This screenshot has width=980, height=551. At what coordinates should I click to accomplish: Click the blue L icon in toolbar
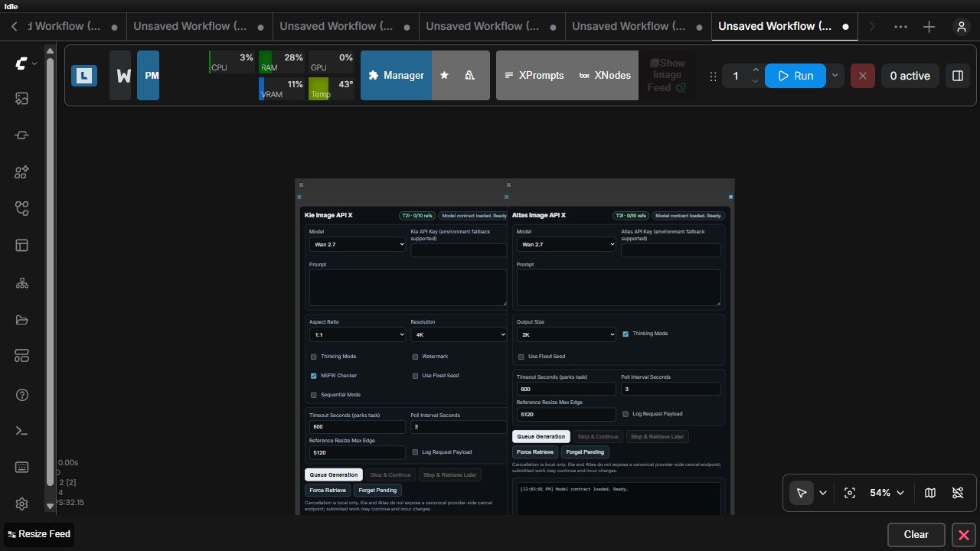coord(84,76)
